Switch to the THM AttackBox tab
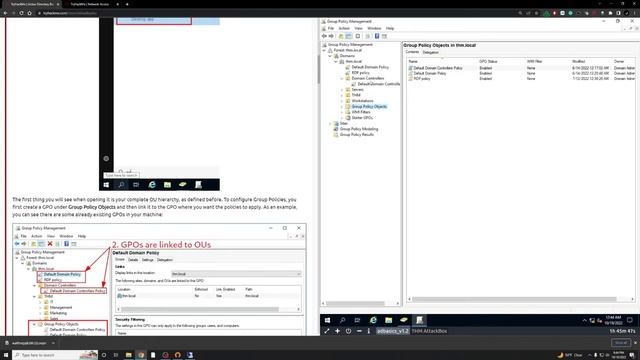The height and width of the screenshot is (360, 640). 429,331
